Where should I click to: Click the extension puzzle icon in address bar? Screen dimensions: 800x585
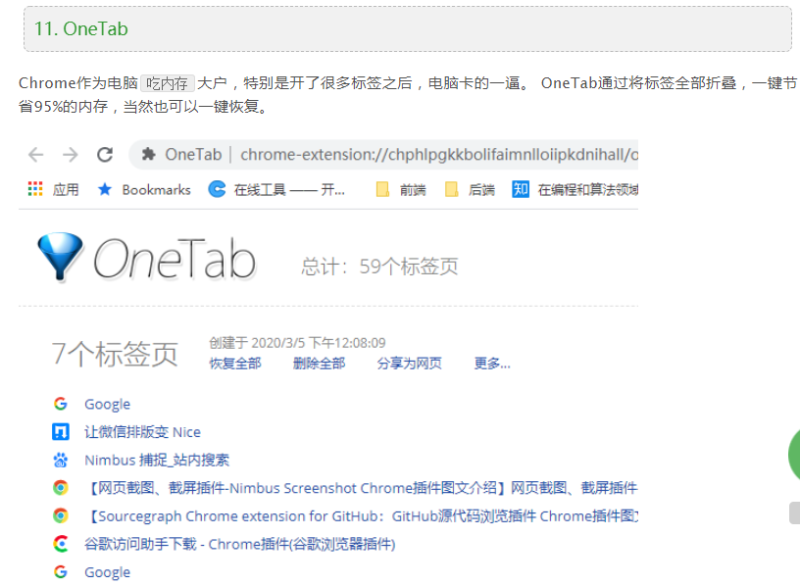point(148,154)
